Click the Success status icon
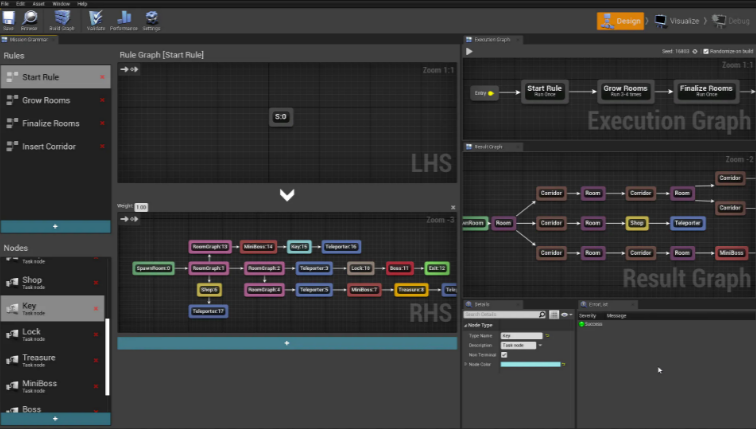The width and height of the screenshot is (756, 429). point(581,324)
